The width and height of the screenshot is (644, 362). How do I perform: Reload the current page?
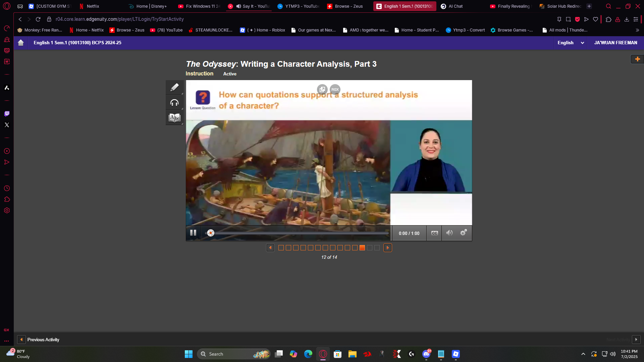coord(38,19)
